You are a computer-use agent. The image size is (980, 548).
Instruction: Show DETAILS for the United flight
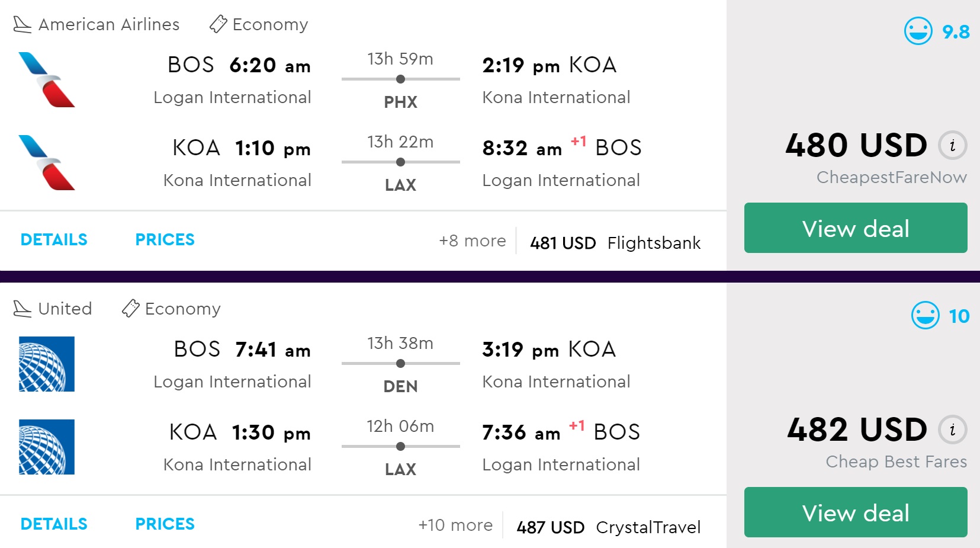[x=54, y=524]
